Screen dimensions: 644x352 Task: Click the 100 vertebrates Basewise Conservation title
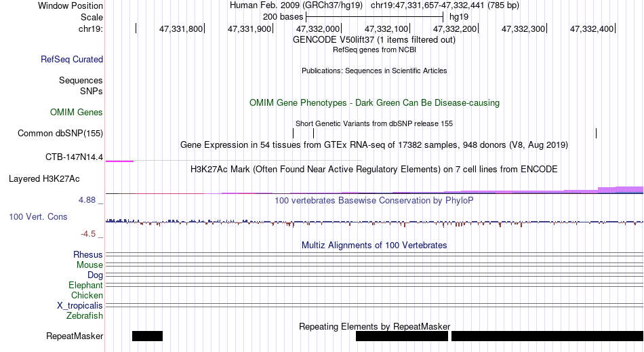tap(374, 201)
